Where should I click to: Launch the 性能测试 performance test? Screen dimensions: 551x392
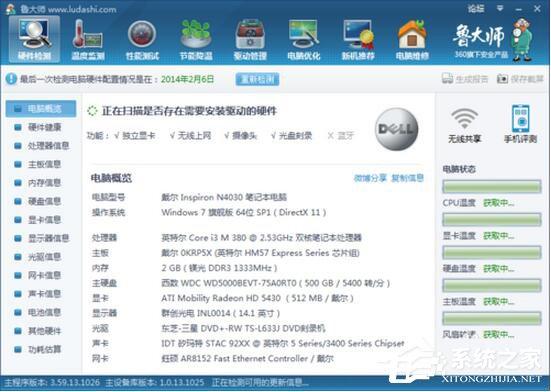142,39
